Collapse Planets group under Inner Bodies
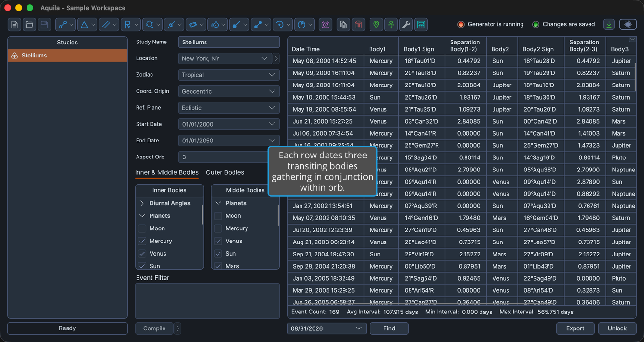The width and height of the screenshot is (644, 342). pyautogui.click(x=142, y=216)
